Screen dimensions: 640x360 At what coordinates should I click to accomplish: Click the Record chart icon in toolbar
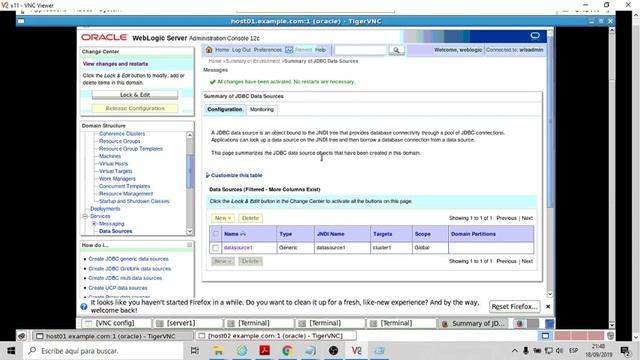[289, 50]
